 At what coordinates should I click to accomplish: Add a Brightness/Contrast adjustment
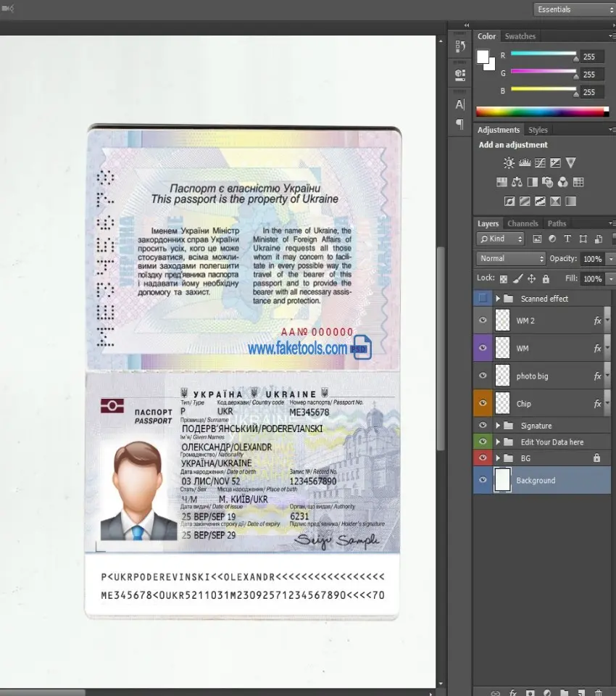[509, 163]
